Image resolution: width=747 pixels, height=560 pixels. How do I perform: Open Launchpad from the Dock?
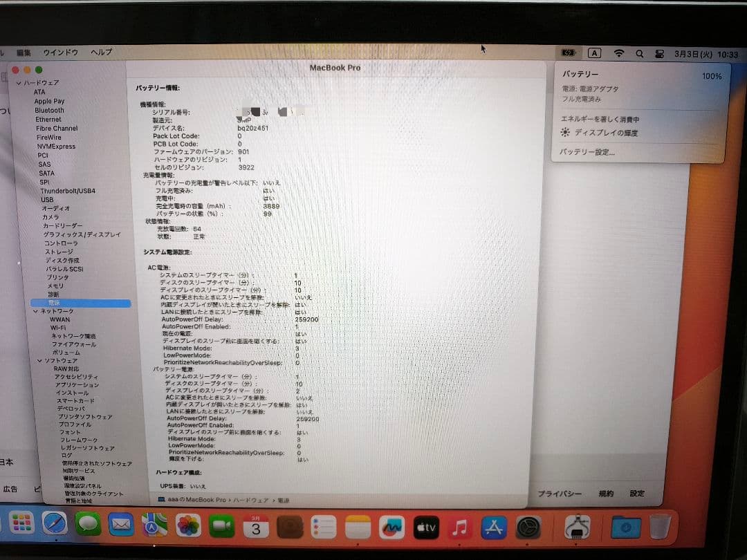[x=21, y=523]
